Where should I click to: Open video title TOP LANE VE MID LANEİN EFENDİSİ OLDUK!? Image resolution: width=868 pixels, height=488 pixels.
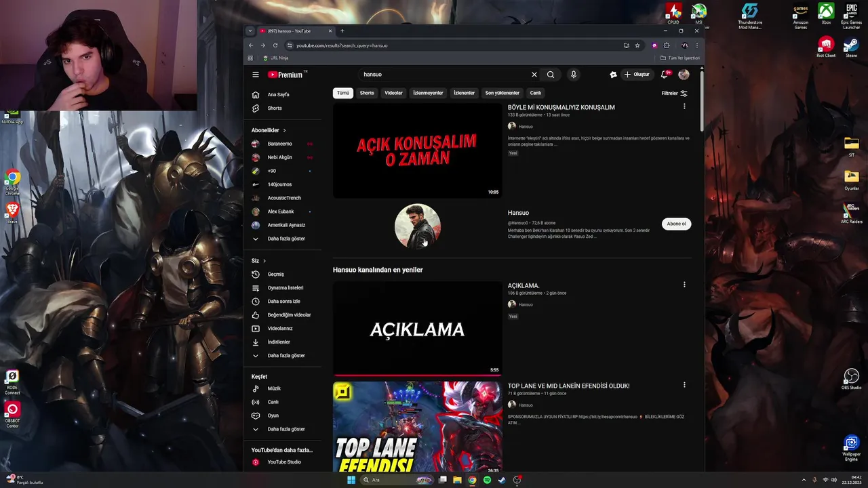(568, 386)
